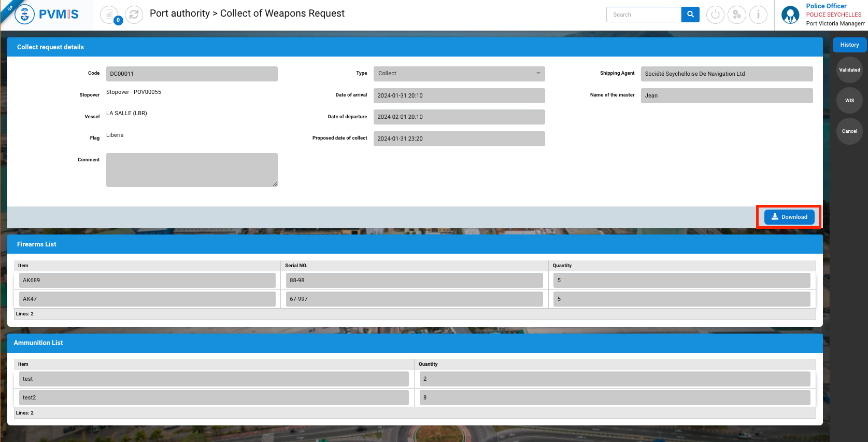The height and width of the screenshot is (442, 868).
Task: Open the document notifications icon
Action: (109, 15)
